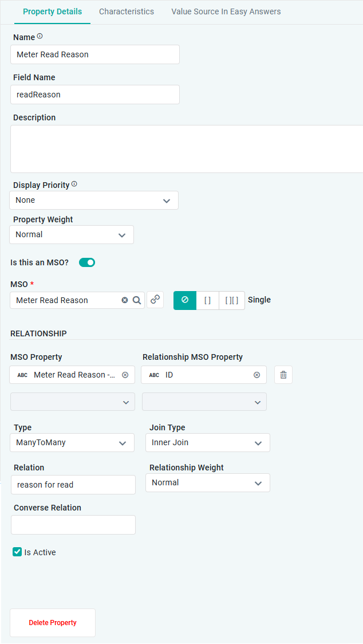
Task: Search MSO using the magnifier icon
Action: click(x=137, y=300)
